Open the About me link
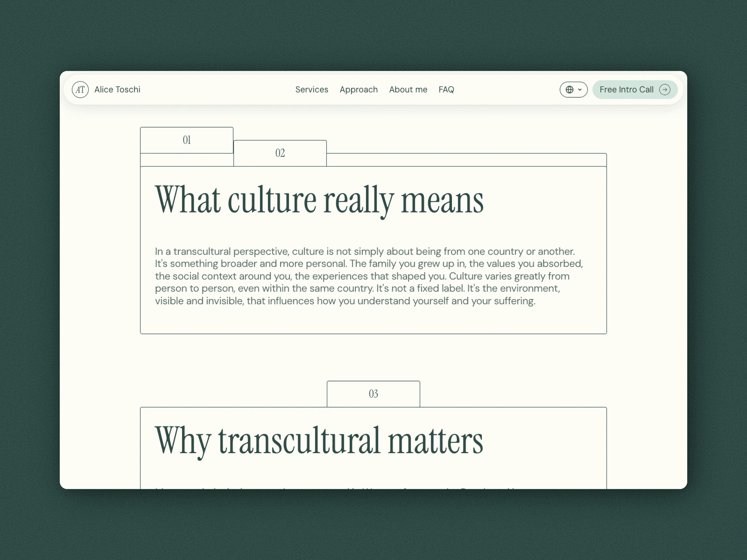The width and height of the screenshot is (747, 560). pos(408,89)
